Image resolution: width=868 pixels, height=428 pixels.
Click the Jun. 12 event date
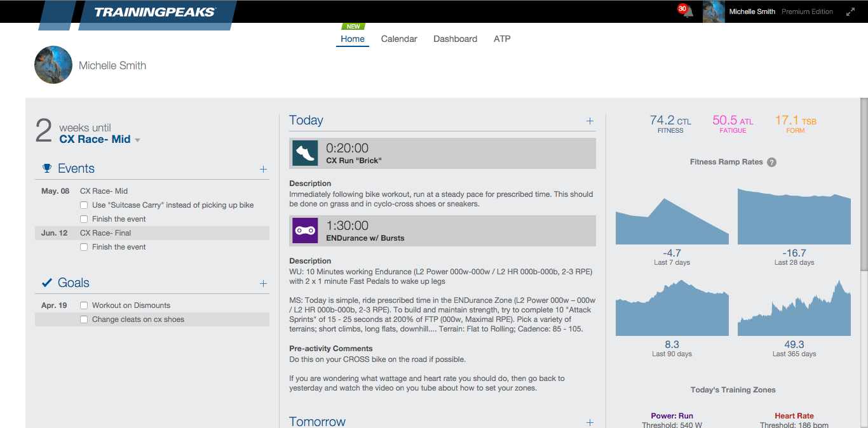[55, 233]
